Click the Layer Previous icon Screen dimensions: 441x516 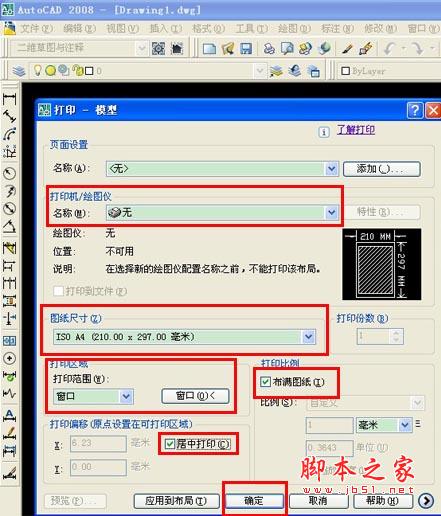[x=295, y=71]
